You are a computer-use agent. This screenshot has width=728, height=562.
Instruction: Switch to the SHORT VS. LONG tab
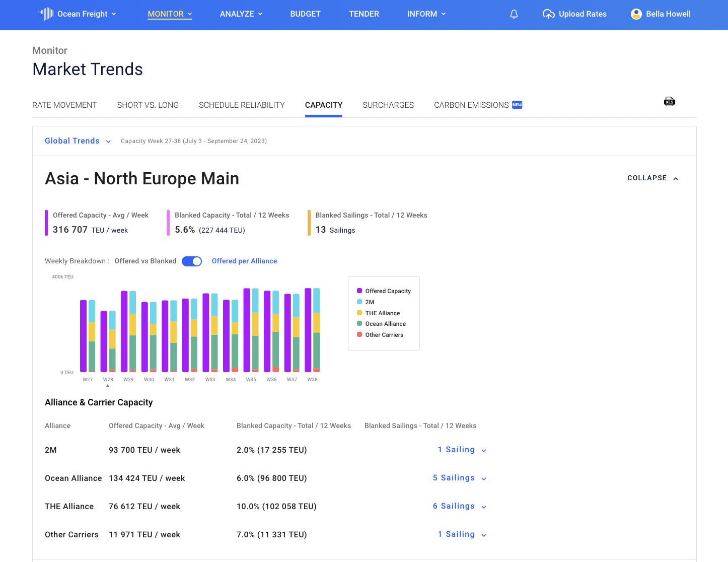pos(148,105)
